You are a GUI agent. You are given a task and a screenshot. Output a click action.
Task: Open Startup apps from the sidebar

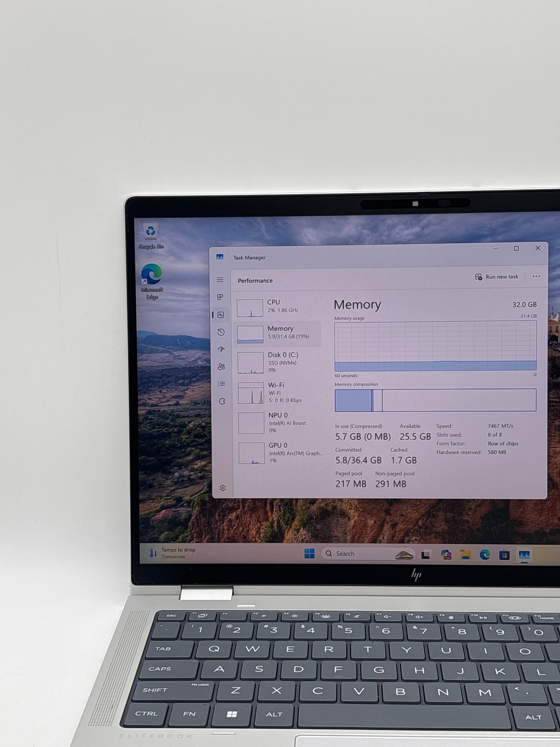click(221, 350)
